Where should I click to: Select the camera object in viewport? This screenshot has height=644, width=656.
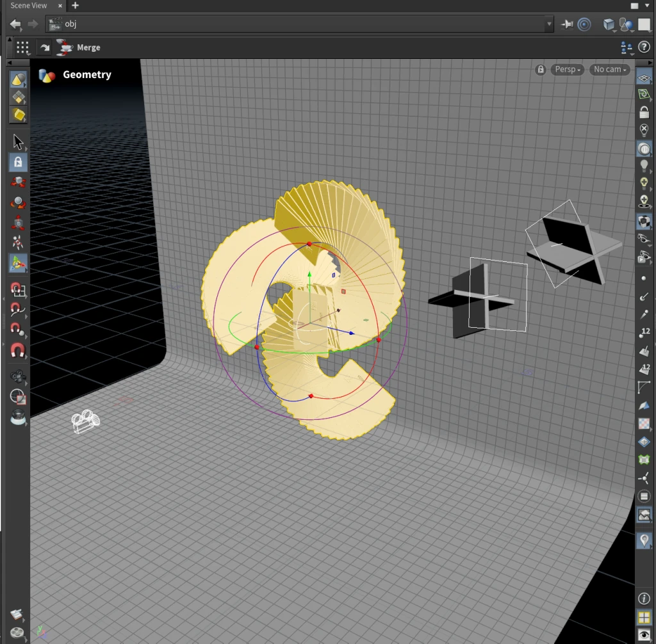(86, 421)
